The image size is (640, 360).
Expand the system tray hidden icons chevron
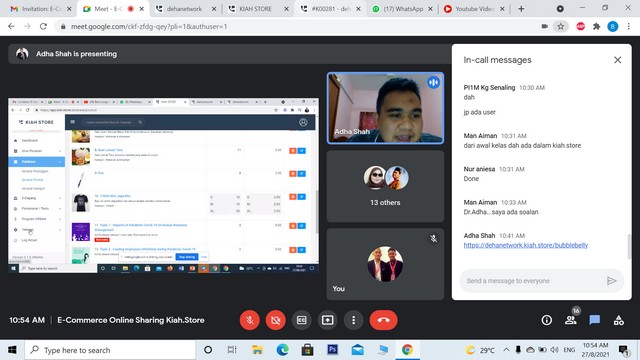coord(506,350)
